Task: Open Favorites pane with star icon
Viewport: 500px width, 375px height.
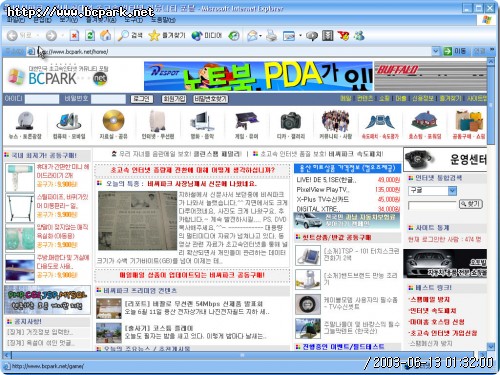Action: pos(167,35)
